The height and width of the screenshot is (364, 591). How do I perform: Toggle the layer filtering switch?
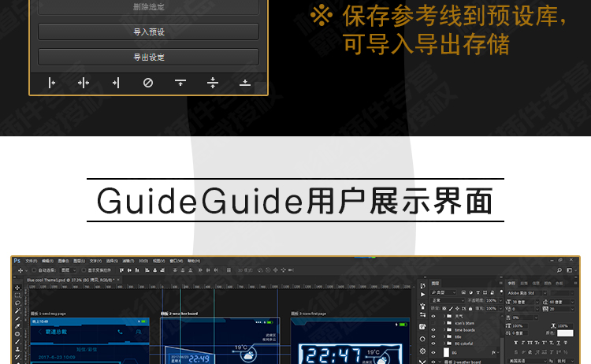[501, 292]
